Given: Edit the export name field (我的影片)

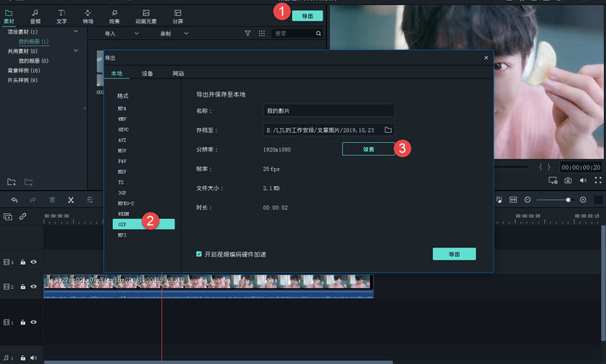Looking at the screenshot, I should point(329,111).
